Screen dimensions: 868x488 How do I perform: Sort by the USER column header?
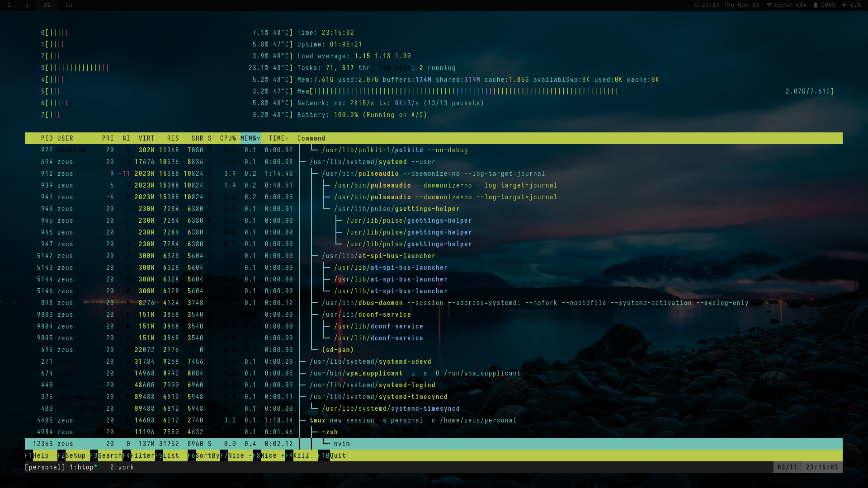65,138
